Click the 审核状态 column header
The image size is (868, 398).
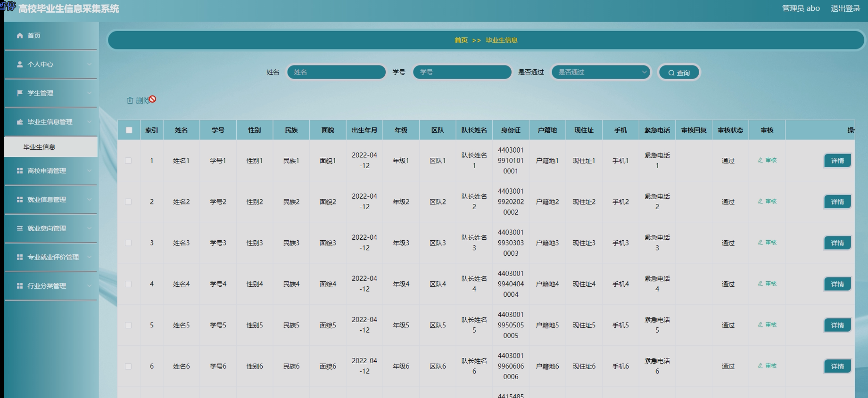coord(730,130)
